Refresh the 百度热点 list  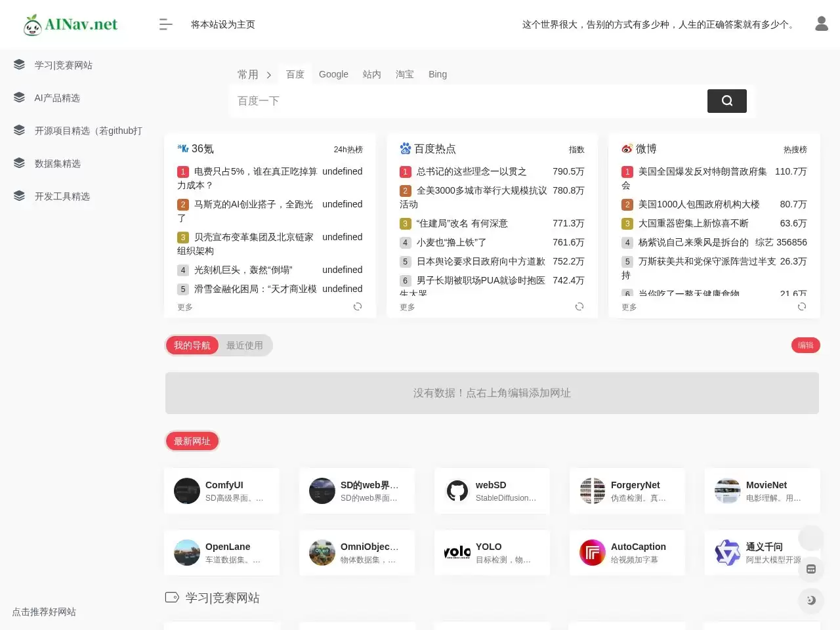(579, 306)
